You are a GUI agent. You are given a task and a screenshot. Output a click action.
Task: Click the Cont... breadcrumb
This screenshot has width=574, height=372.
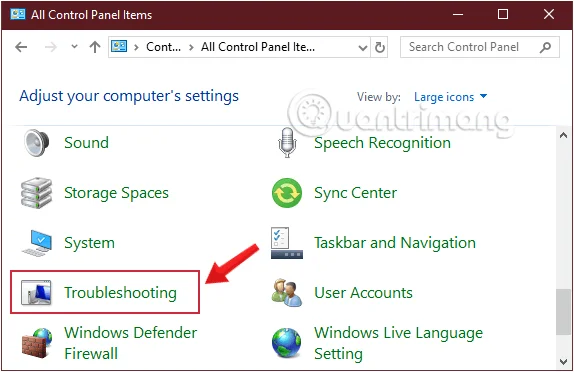pos(163,47)
